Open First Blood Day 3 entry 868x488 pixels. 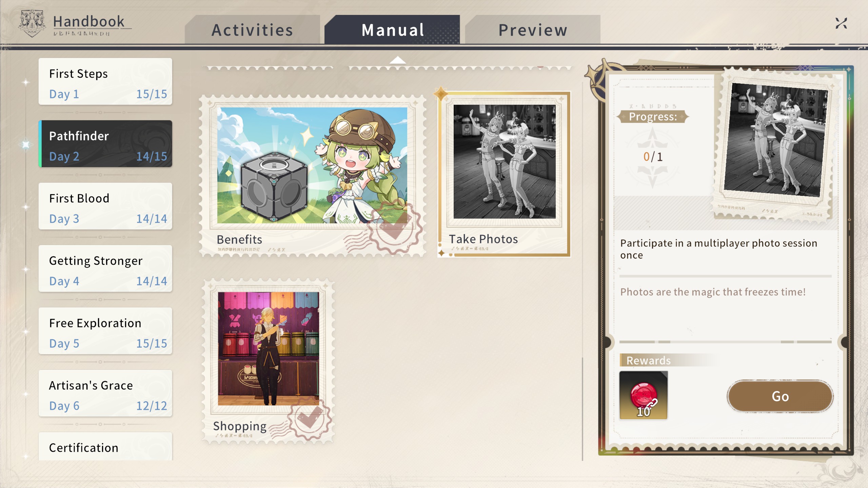[x=105, y=206]
